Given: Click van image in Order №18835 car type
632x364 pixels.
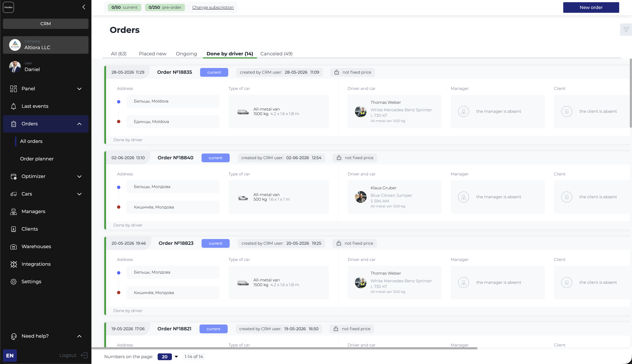Looking at the screenshot, I should pos(243,112).
